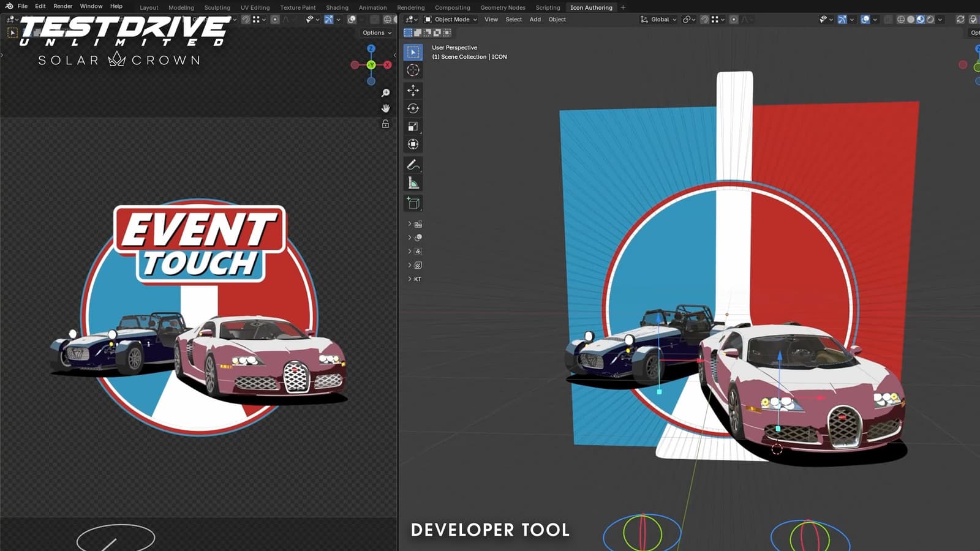Toggle gizmo display in right viewport header
Viewport: 980px width, 551px height.
[842, 20]
